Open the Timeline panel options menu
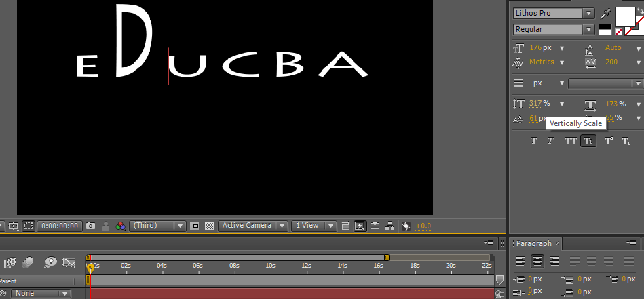644x299 pixels. point(489,243)
